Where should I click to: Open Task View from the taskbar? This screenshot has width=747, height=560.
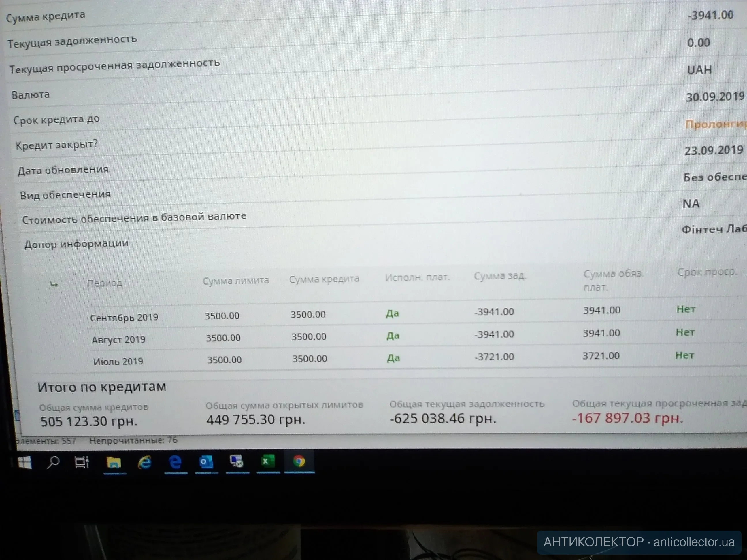point(81,462)
